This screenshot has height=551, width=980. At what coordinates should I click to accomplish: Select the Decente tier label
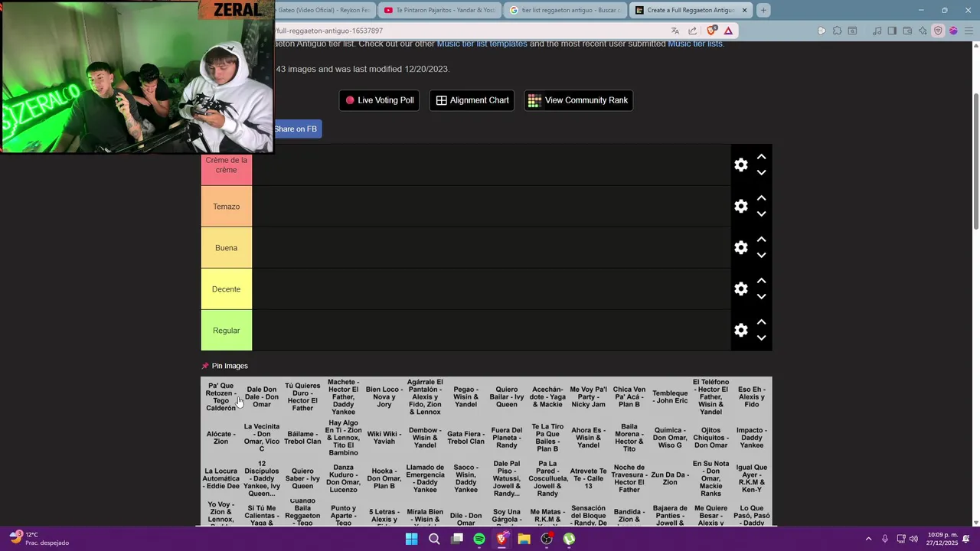(x=226, y=289)
